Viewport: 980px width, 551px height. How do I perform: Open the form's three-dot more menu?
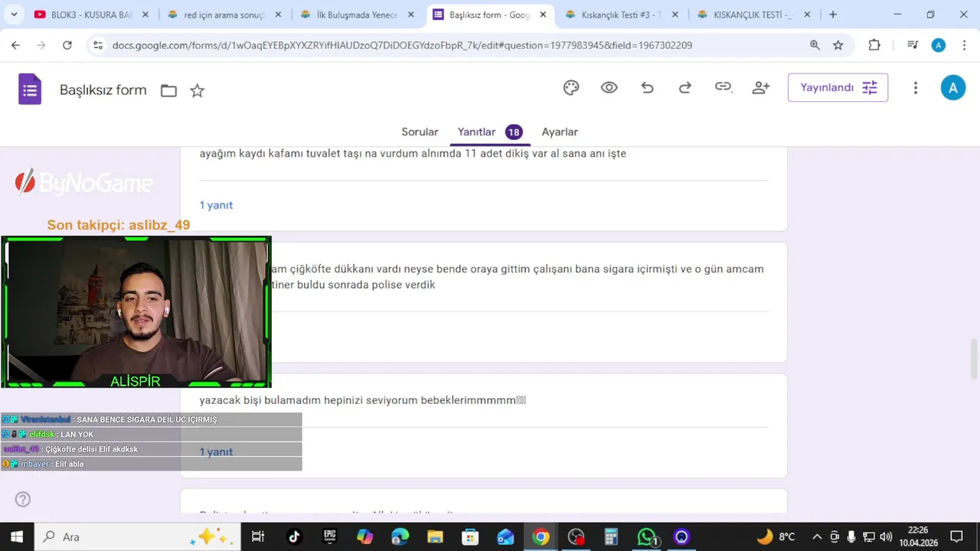point(915,88)
